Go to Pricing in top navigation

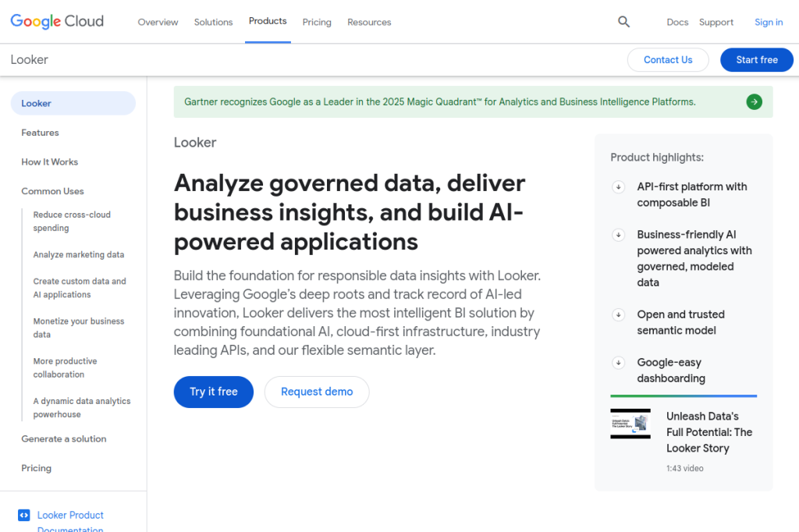tap(317, 23)
